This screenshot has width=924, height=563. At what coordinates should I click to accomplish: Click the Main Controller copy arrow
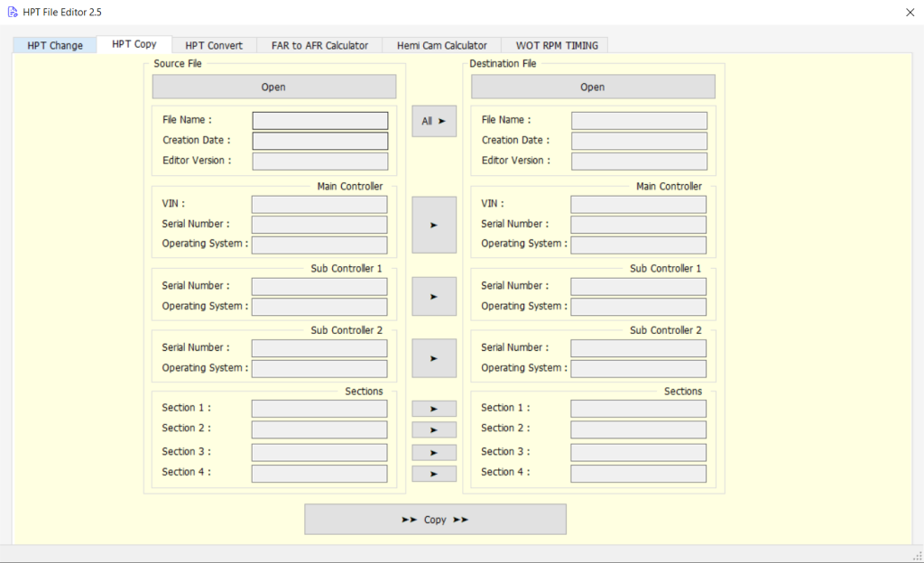click(434, 224)
